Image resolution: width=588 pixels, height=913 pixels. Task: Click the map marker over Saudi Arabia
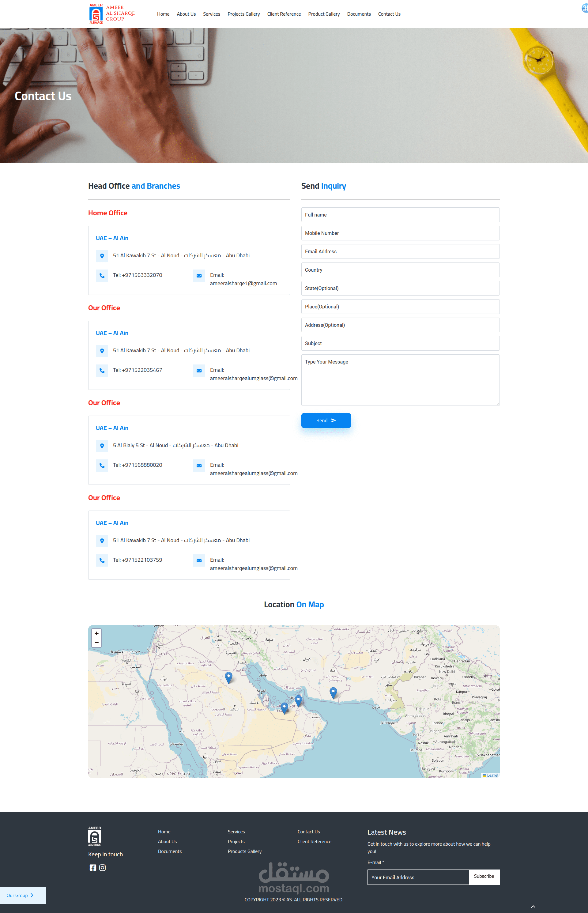click(228, 677)
